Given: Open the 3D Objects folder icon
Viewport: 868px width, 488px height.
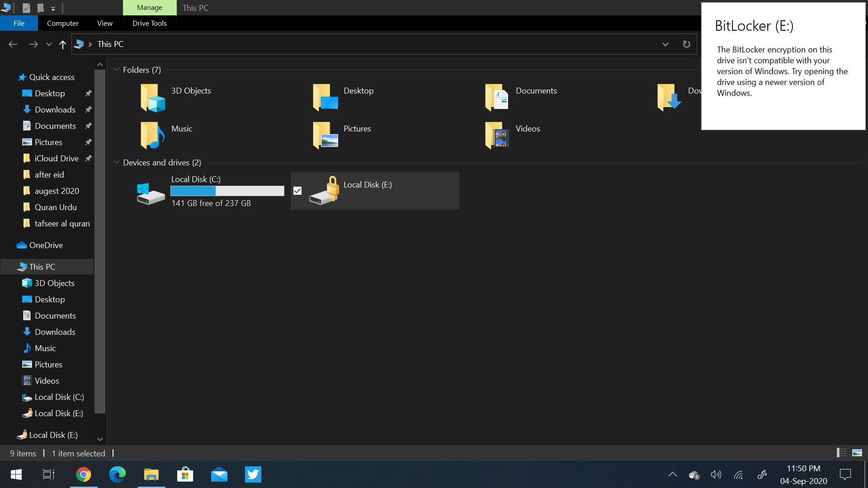Looking at the screenshot, I should point(152,98).
